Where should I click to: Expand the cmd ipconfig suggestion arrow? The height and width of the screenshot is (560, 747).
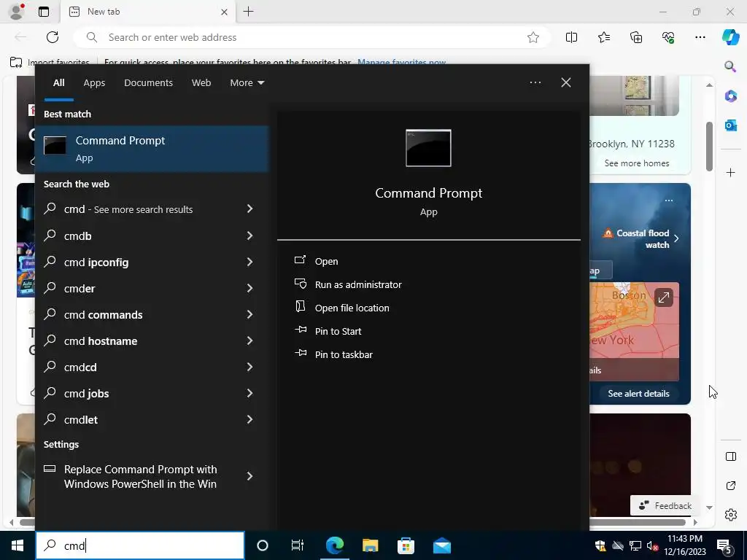[x=249, y=262]
